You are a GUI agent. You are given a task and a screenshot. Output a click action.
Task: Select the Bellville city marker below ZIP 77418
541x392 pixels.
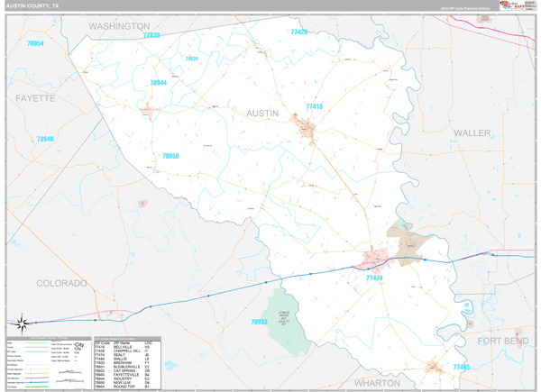click(307, 129)
